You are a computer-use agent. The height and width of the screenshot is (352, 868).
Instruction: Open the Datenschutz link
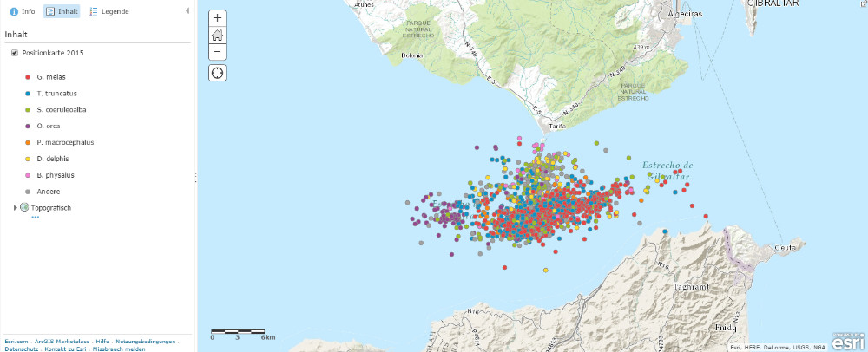pos(21,349)
